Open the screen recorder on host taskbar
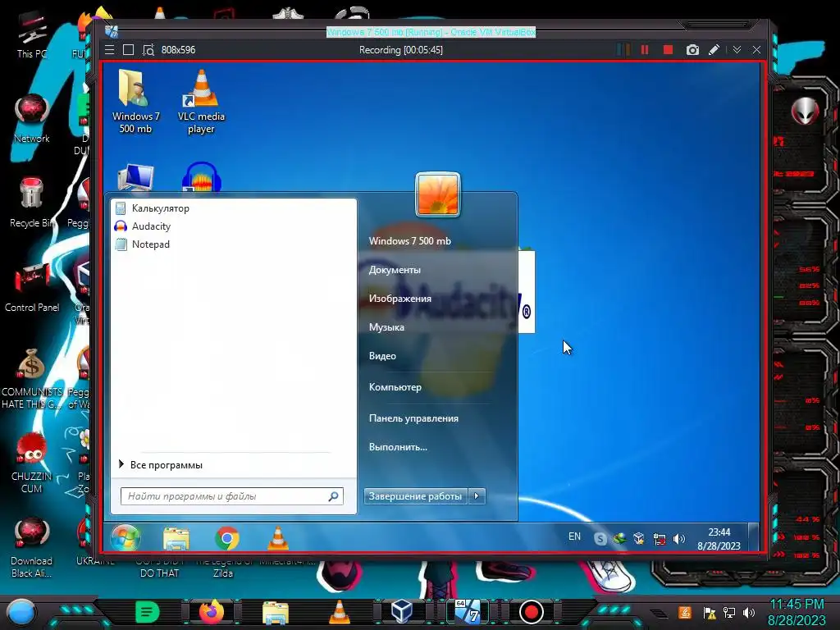Screen dimensions: 840x630 click(531, 612)
